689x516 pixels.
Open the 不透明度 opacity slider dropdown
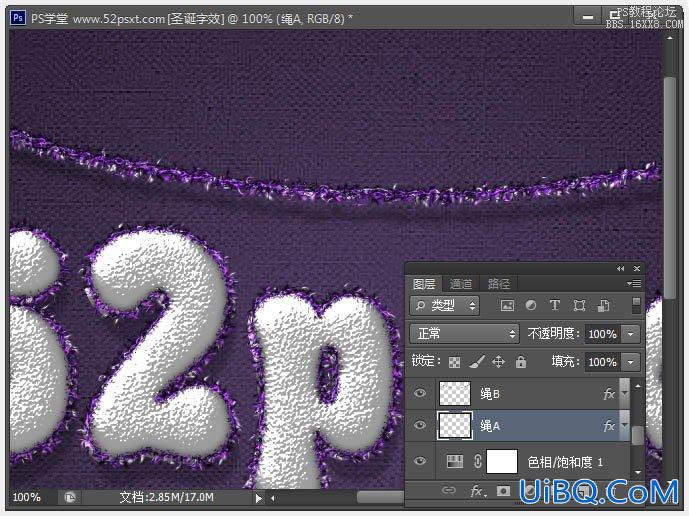click(x=631, y=334)
